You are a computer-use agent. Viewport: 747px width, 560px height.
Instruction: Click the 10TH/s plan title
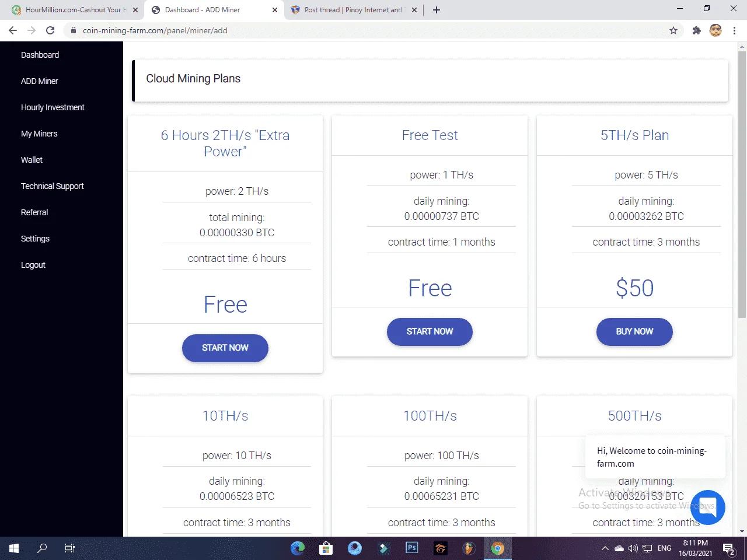click(x=225, y=416)
